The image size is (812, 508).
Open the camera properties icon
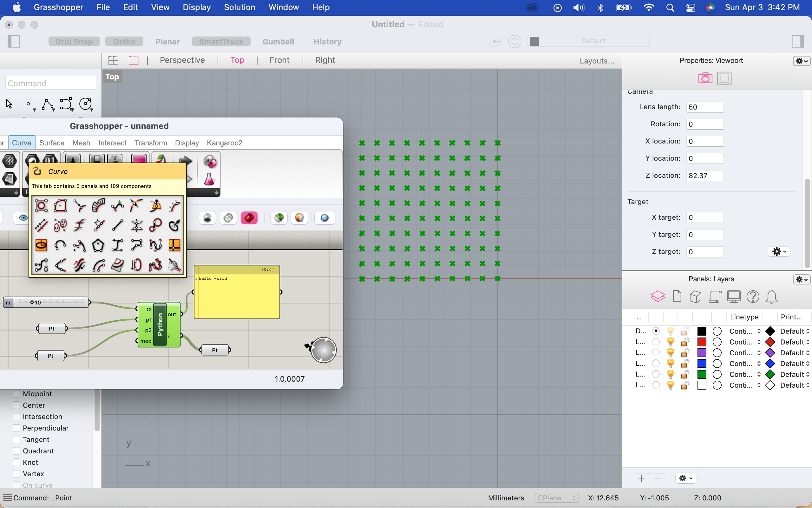click(705, 78)
